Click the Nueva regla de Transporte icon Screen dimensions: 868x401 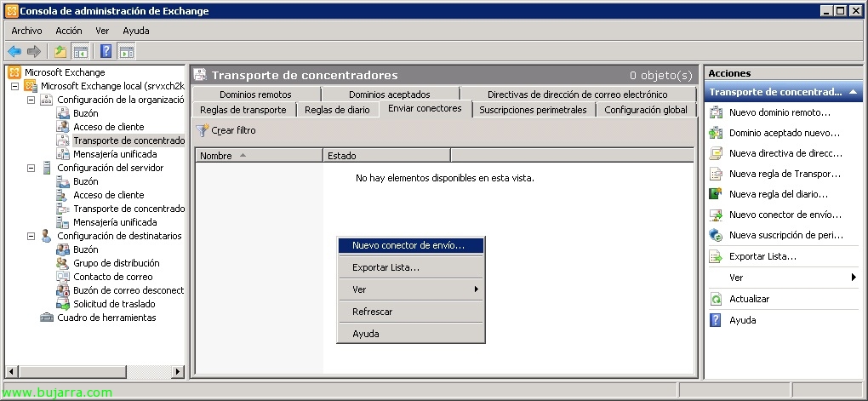pos(716,174)
